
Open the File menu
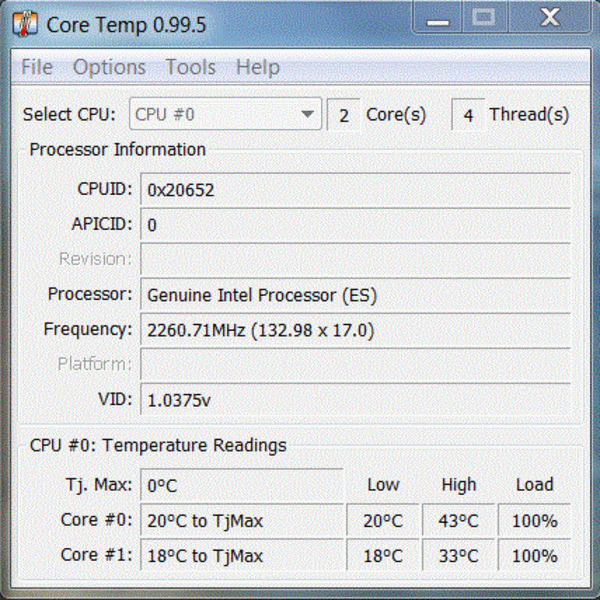point(37,67)
